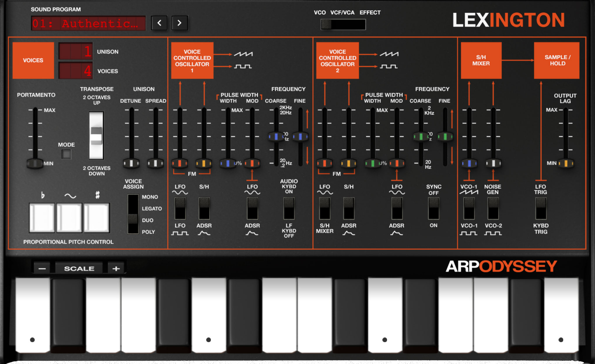This screenshot has height=364, width=595.
Task: Click VCO 2 Coarse frequency slider knob
Action: coord(421,136)
